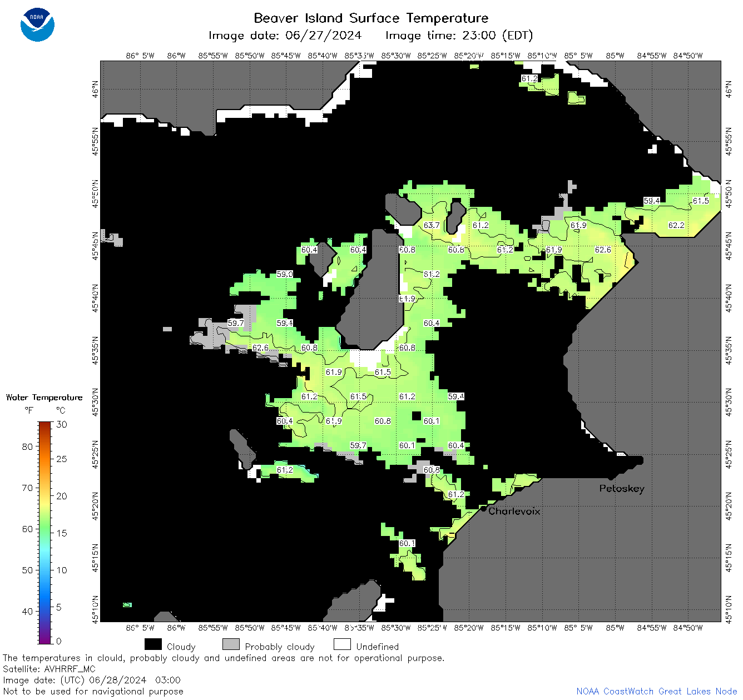Click the 40 Fahrenheit scale tick label
743x700 pixels.
[27, 611]
